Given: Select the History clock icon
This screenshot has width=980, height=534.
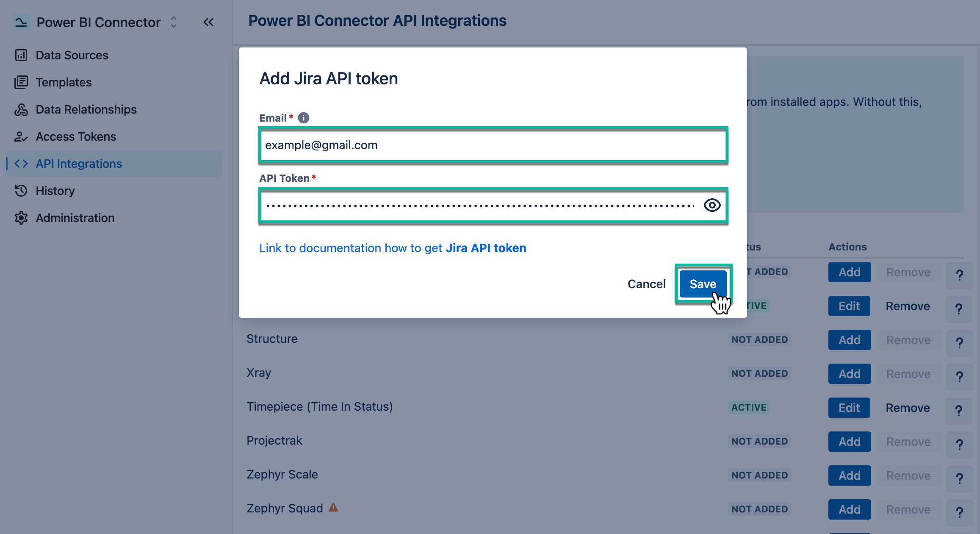Looking at the screenshot, I should 21,191.
